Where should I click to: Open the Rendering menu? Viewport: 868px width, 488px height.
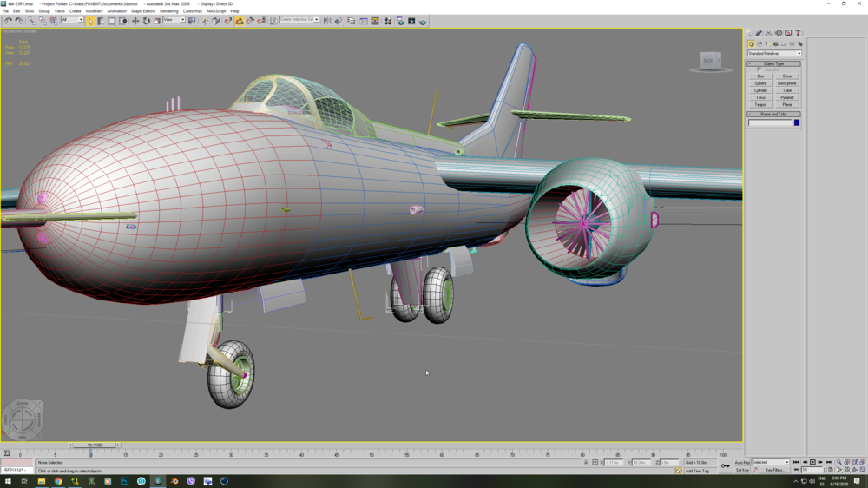[169, 11]
